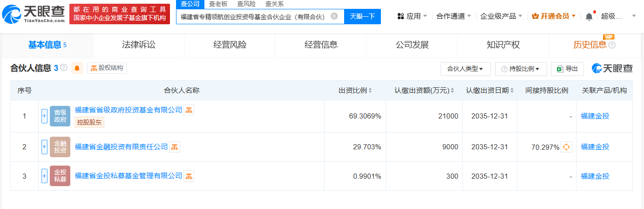
Task: Open the 持股比例 filter dropdown
Action: (521, 69)
